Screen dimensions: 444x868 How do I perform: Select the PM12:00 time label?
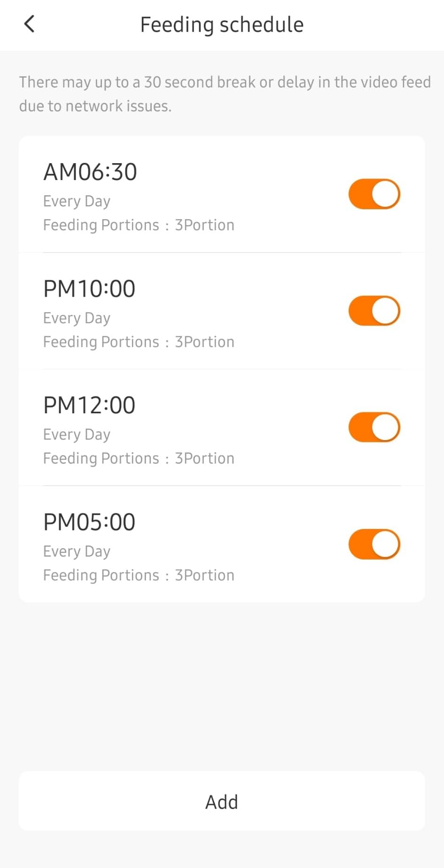click(x=89, y=405)
